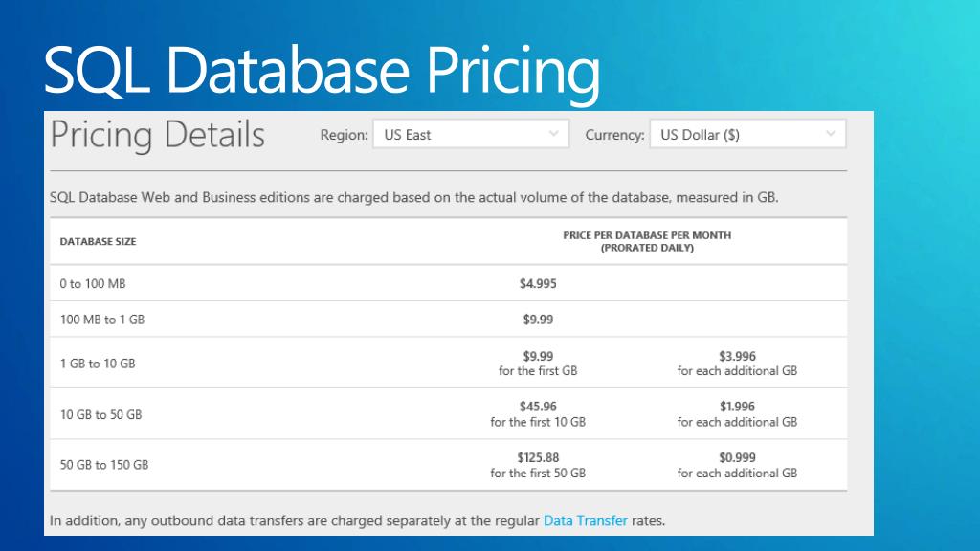Click the $3.996 additional GB price
Viewport: 980px width, 551px height.
click(737, 356)
